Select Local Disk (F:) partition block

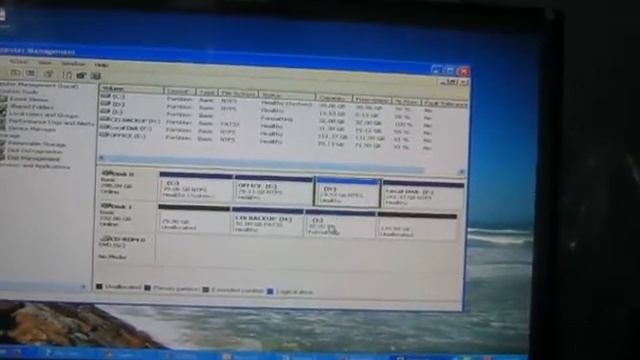coord(423,195)
